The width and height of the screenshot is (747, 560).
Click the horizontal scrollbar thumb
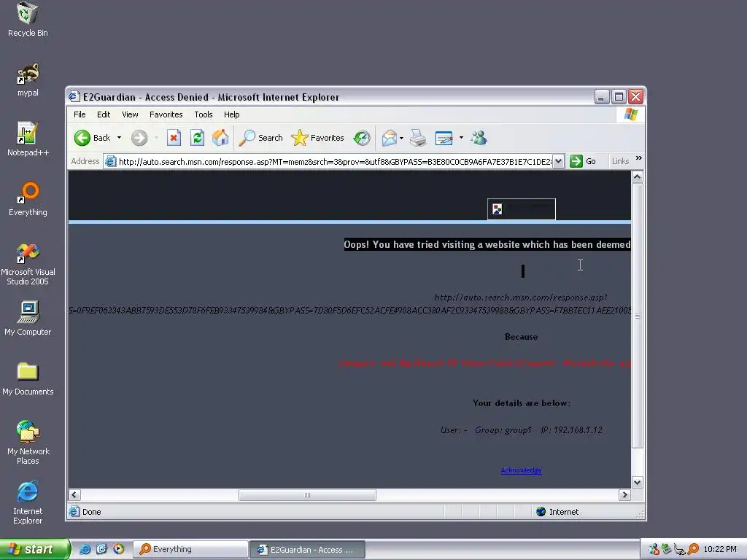click(307, 495)
